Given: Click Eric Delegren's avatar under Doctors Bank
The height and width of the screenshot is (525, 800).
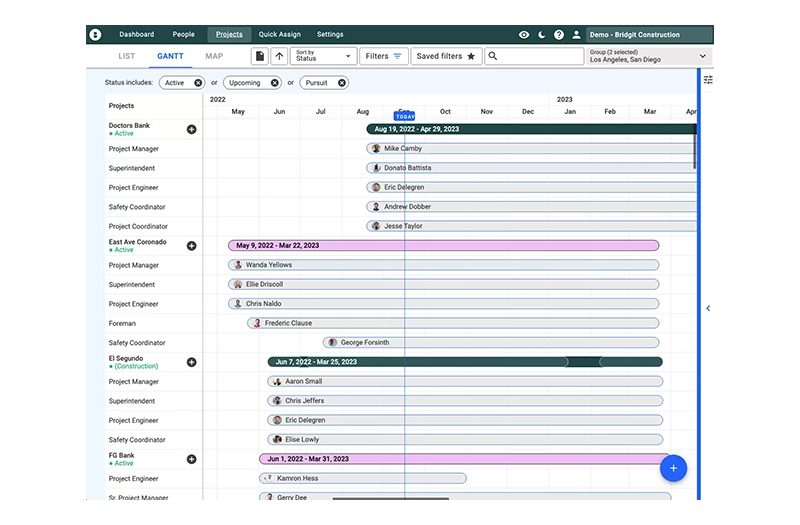Looking at the screenshot, I should [376, 188].
